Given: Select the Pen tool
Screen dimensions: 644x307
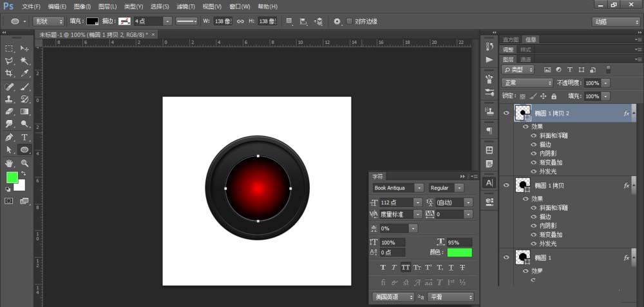Looking at the screenshot, I should [9, 137].
